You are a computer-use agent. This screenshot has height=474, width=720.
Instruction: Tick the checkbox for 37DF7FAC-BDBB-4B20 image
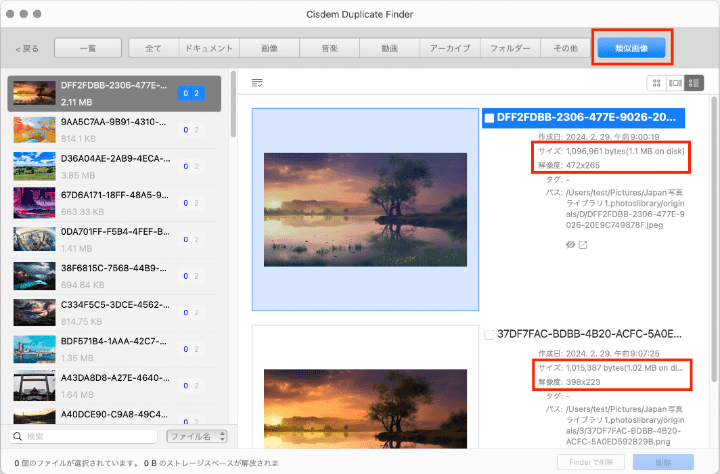[489, 334]
